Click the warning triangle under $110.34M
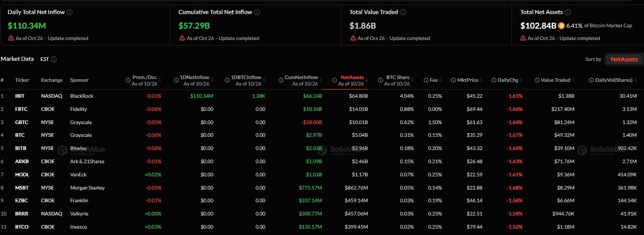Image resolution: width=644 pixels, height=235 pixels. coord(11,38)
